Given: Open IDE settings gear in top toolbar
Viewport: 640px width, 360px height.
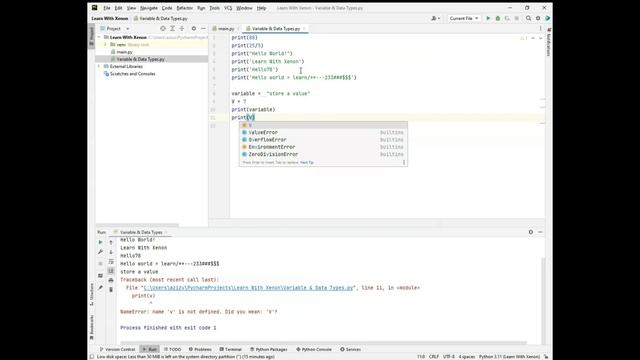Looking at the screenshot, I should [538, 18].
